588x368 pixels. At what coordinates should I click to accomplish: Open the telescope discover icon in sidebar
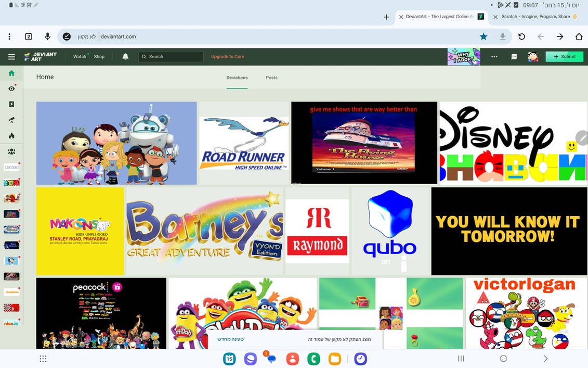11,120
